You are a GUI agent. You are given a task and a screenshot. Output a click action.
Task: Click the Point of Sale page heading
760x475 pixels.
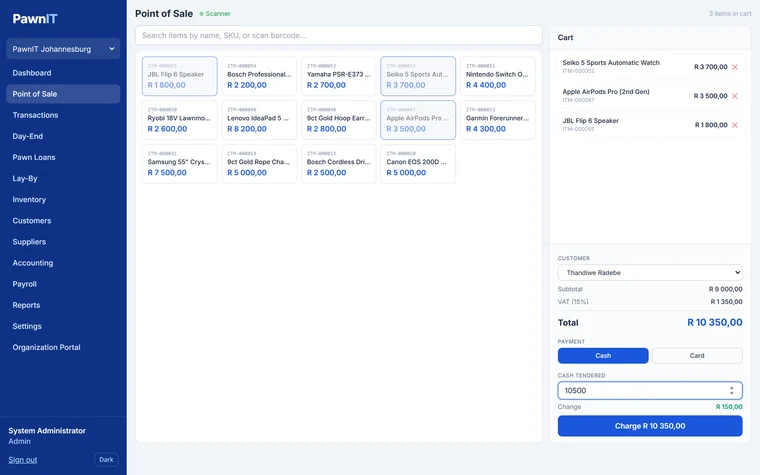point(164,14)
